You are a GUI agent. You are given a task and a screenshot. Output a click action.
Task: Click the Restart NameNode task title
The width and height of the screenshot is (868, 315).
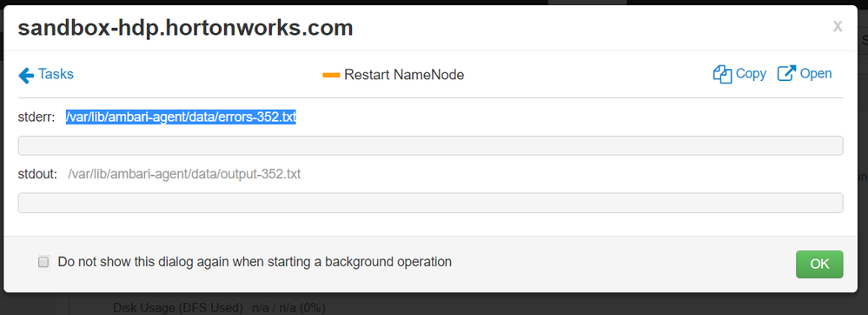coord(404,74)
